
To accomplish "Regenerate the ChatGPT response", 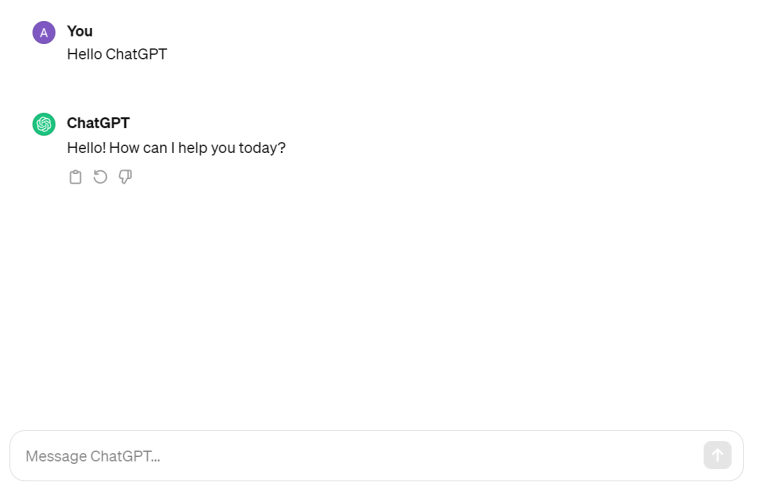I will click(x=100, y=177).
